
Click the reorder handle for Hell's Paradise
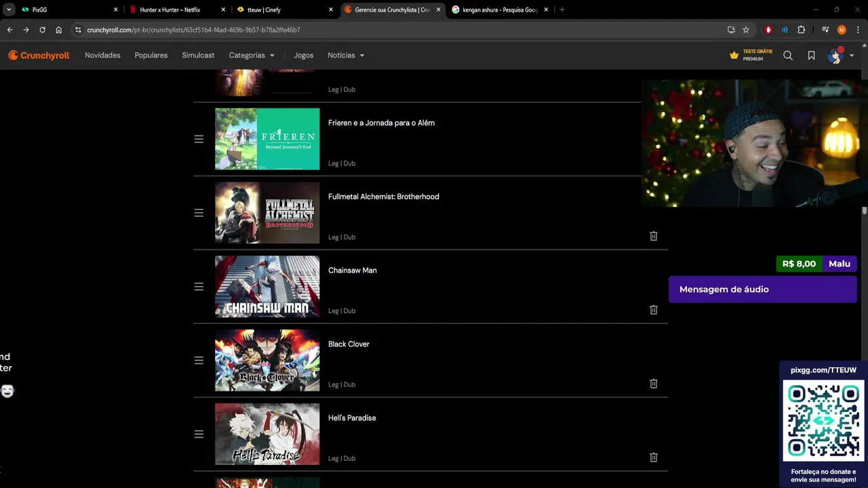(x=199, y=434)
